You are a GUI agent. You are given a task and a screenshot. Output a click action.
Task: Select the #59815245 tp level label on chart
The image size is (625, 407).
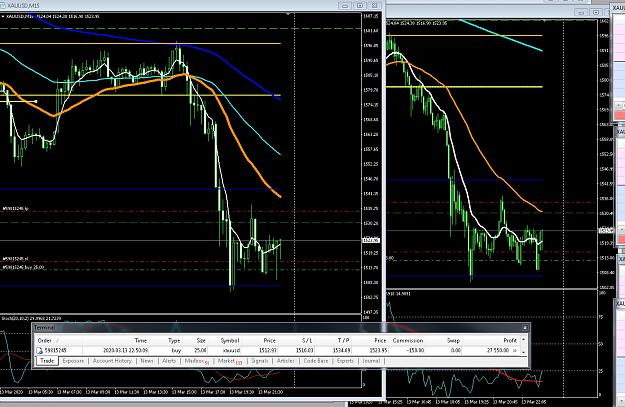(16, 208)
